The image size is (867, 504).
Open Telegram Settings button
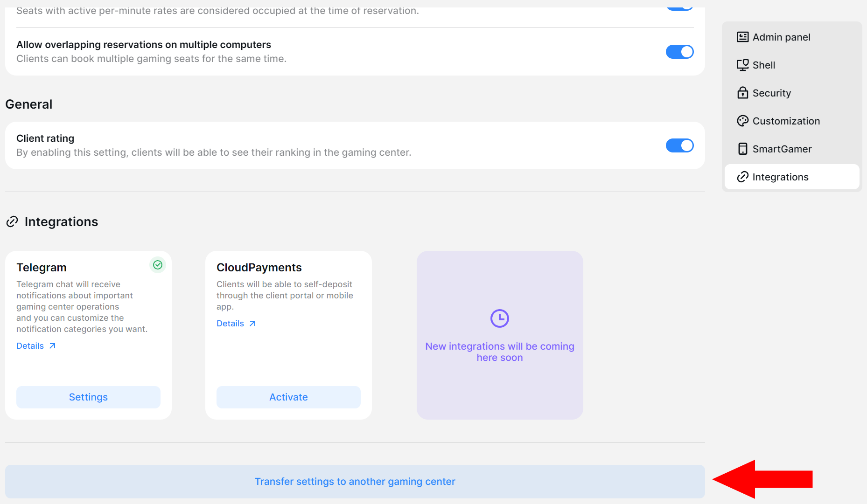88,397
